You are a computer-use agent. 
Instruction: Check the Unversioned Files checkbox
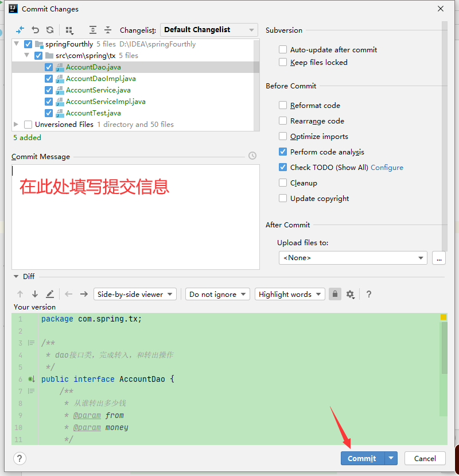click(x=28, y=125)
